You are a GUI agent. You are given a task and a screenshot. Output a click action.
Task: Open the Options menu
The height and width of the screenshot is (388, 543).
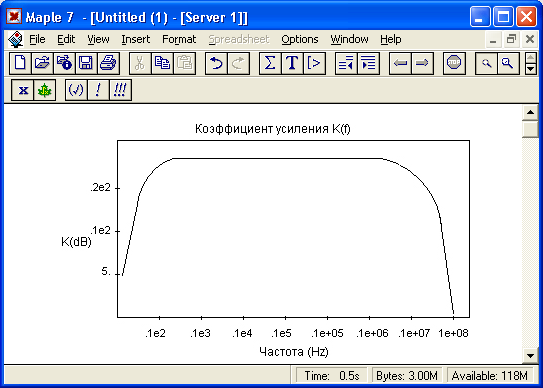[300, 39]
